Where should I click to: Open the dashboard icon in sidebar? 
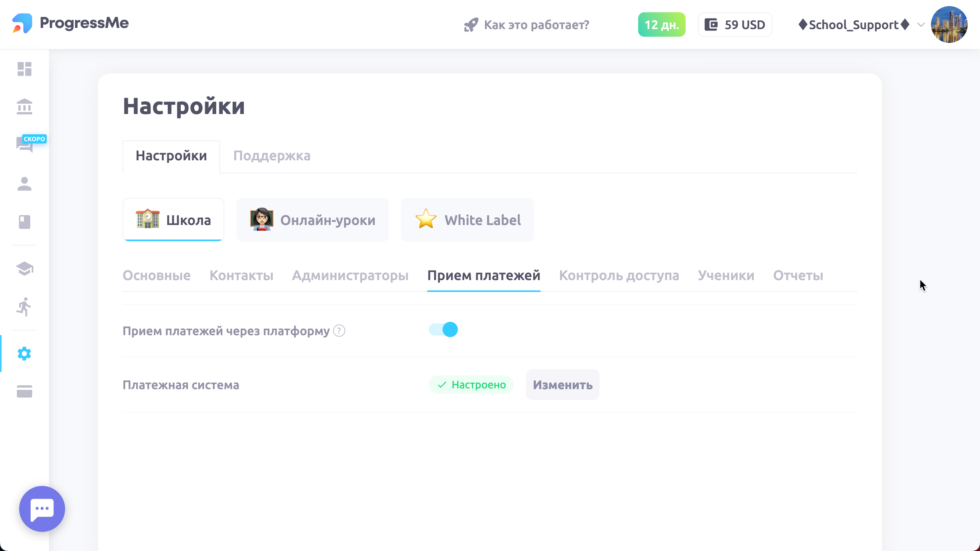click(24, 69)
